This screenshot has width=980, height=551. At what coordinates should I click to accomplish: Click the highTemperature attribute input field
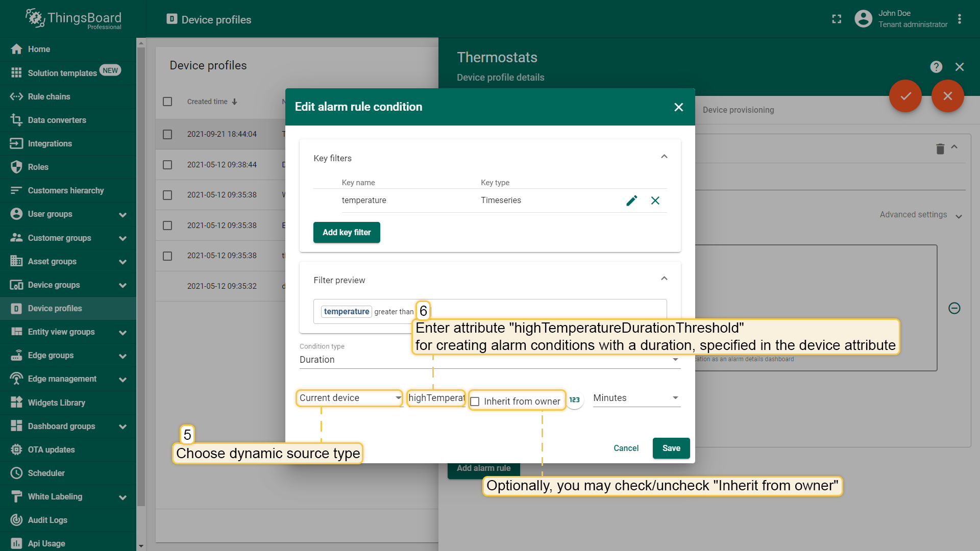click(436, 398)
